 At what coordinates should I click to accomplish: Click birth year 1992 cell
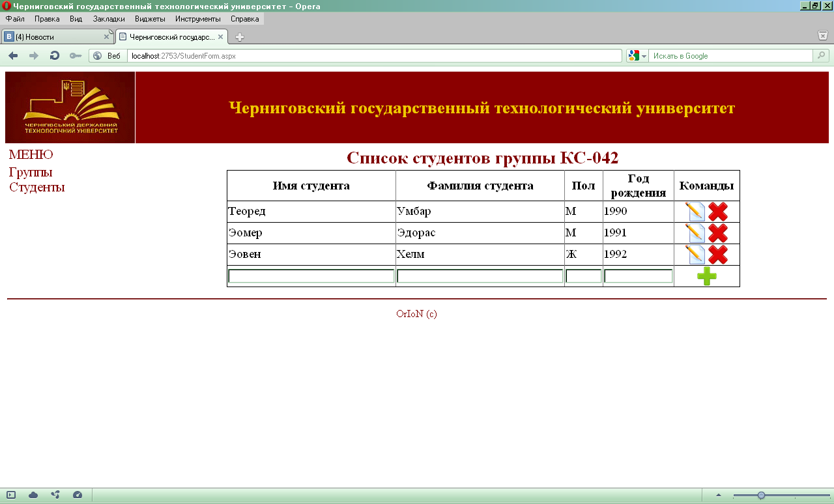click(x=639, y=255)
